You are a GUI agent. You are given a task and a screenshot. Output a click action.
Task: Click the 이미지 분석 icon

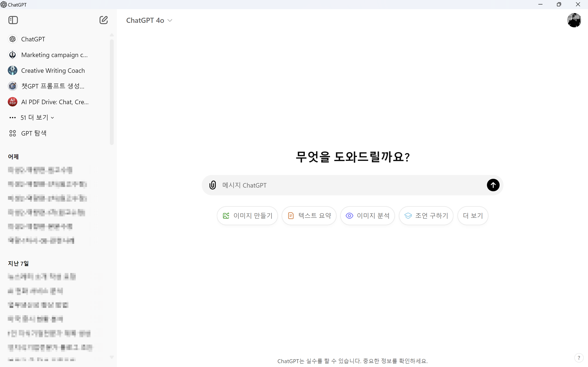click(x=349, y=216)
